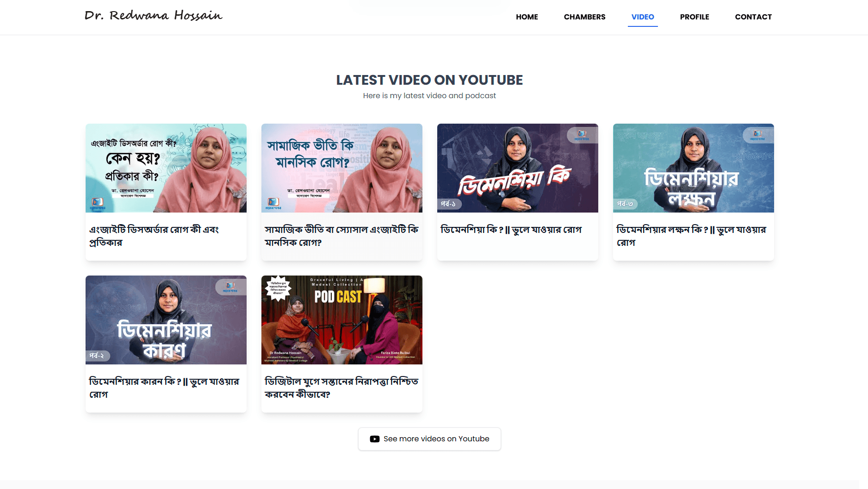Go to the HOME menu item
Image resolution: width=868 pixels, height=489 pixels.
click(527, 17)
